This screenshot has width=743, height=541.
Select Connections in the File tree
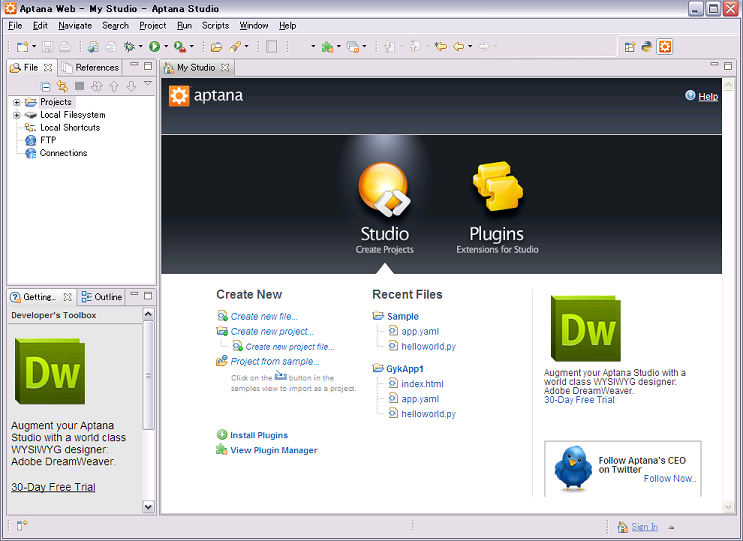(x=63, y=153)
